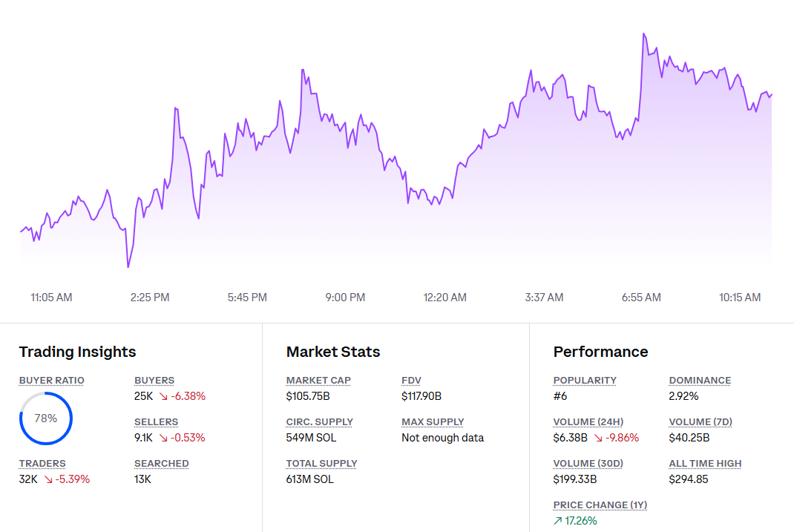Open the Dominance info label
Viewport: 794px width, 532px height.
coord(700,380)
